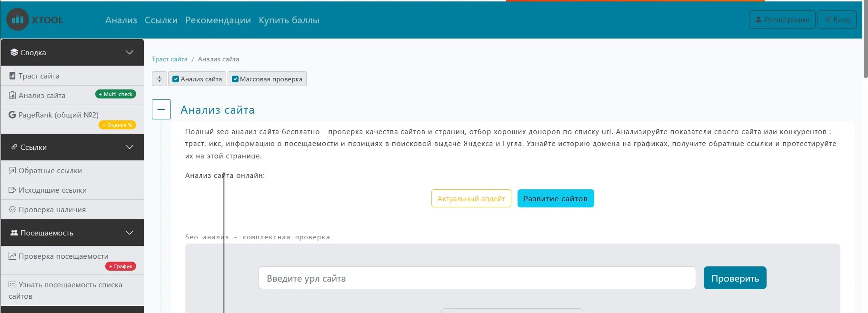Toggle the Массовая проверка checkbox
The image size is (868, 313).
235,79
